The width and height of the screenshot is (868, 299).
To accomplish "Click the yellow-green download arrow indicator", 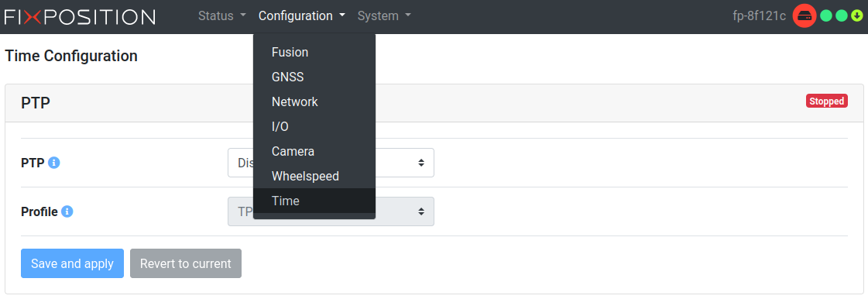I will (x=857, y=16).
